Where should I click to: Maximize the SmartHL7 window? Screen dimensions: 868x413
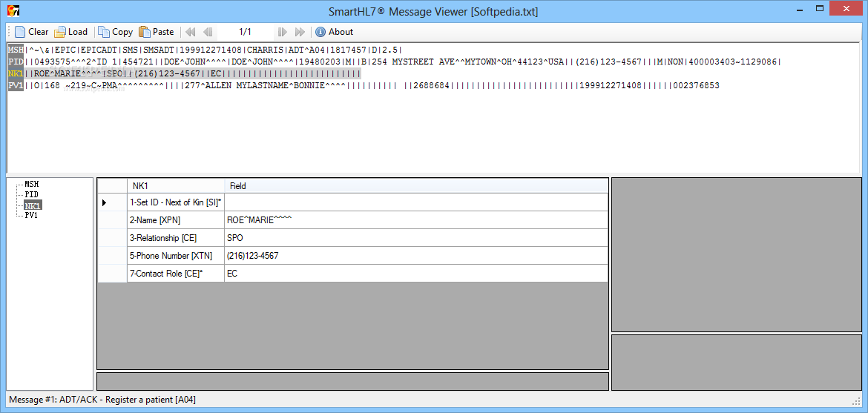point(819,8)
